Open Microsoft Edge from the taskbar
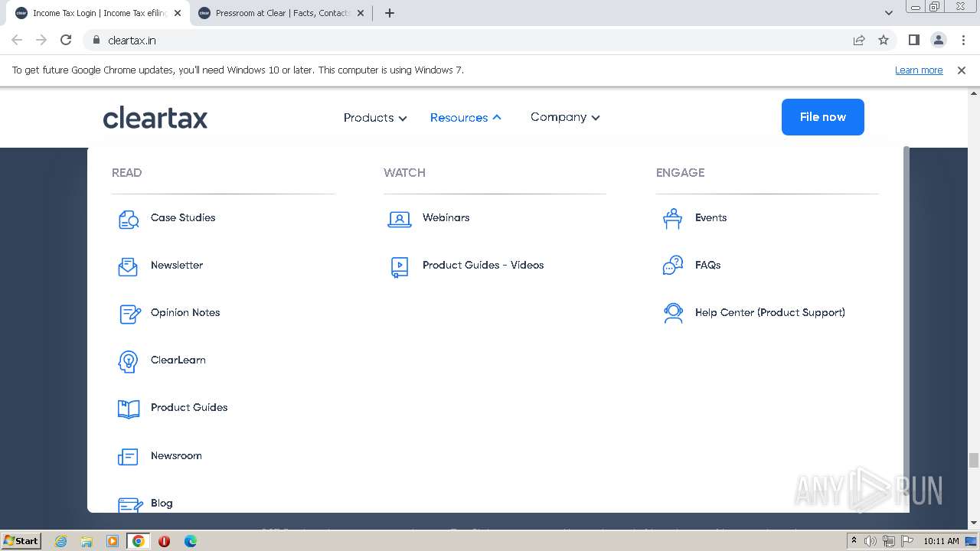Viewport: 980px width, 551px height. click(x=190, y=541)
